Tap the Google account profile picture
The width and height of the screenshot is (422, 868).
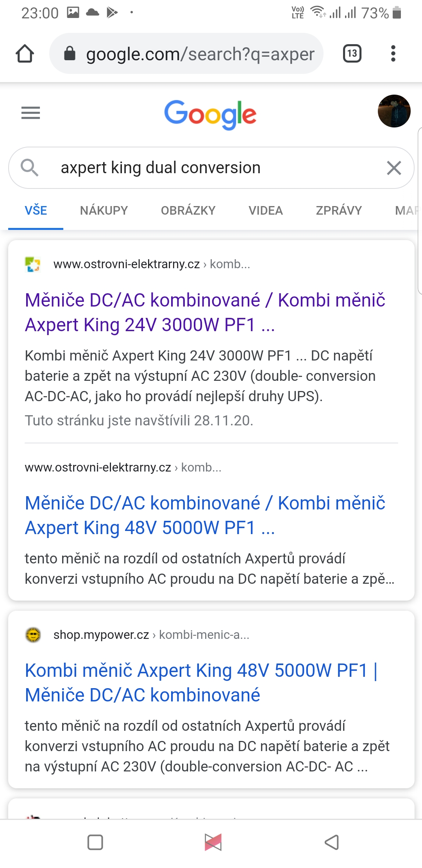(x=393, y=111)
